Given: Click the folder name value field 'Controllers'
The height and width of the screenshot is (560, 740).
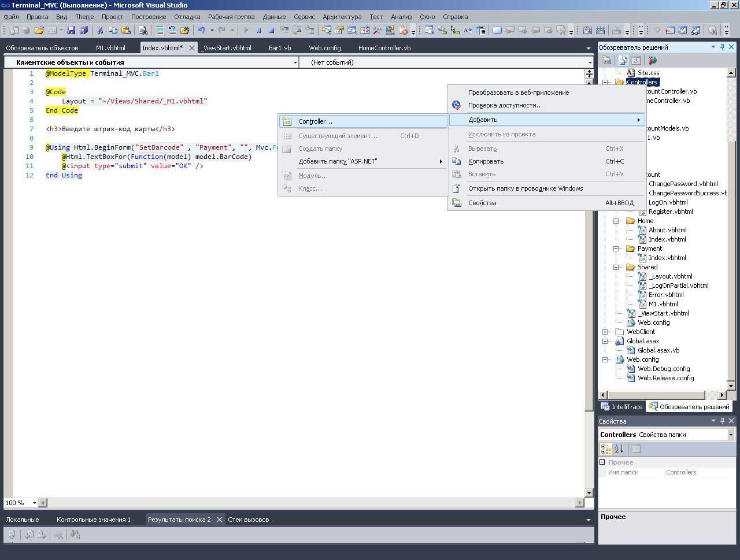Looking at the screenshot, I should point(700,472).
